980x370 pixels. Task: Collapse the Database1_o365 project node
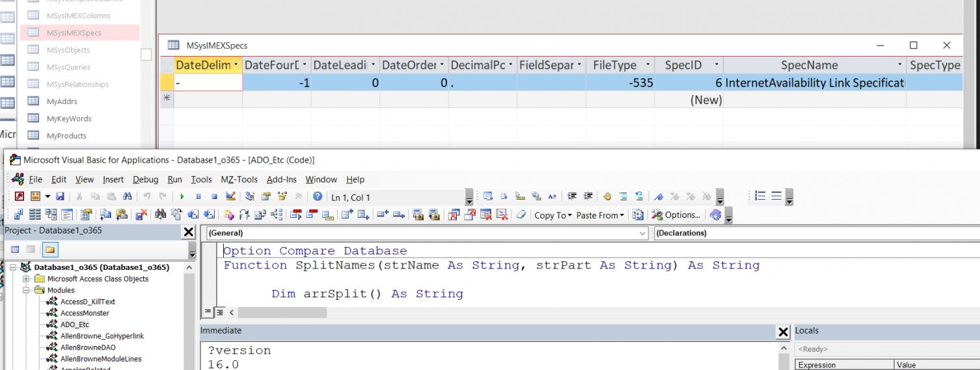(x=14, y=267)
